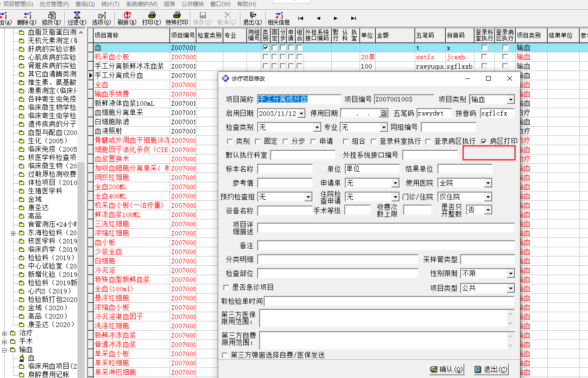Click the 项目简称 input field in dialog

coord(299,99)
